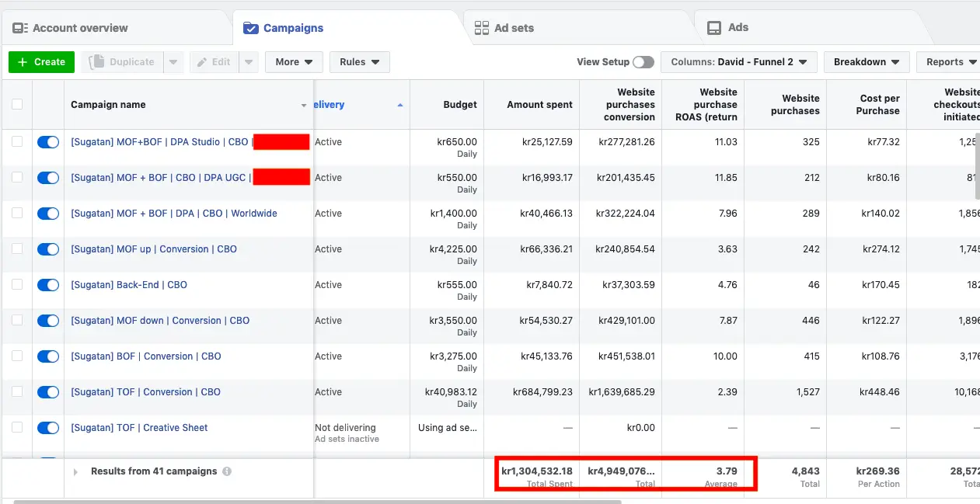Tick checkbox for MOF+BOF DPA Studio campaign

coord(17,142)
